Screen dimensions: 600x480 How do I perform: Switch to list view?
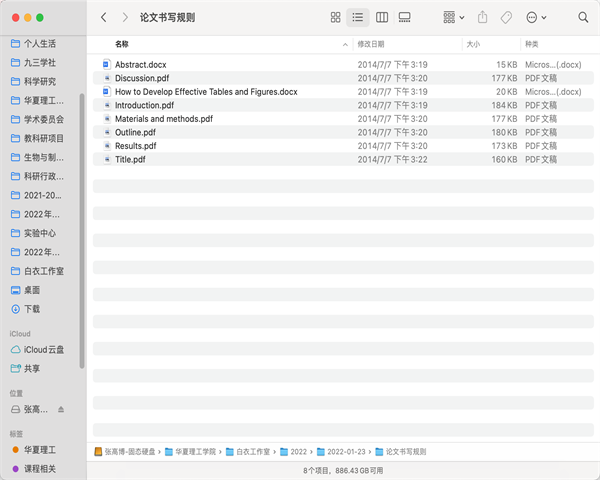pyautogui.click(x=358, y=18)
